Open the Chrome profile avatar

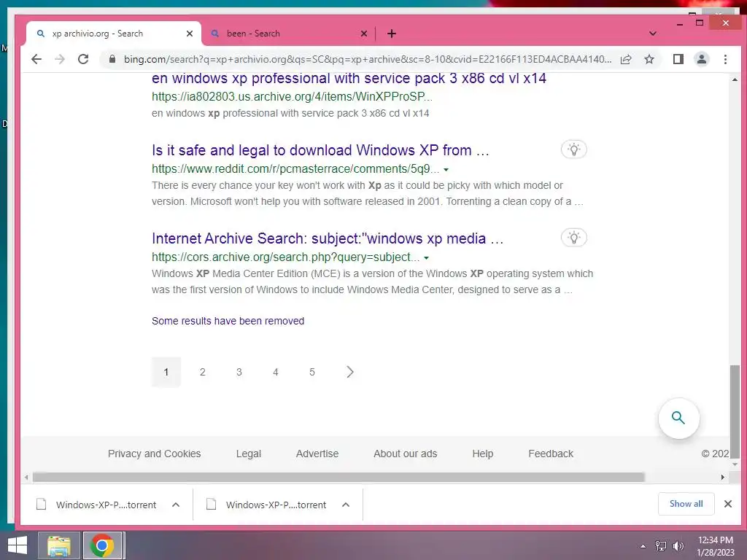[702, 59]
